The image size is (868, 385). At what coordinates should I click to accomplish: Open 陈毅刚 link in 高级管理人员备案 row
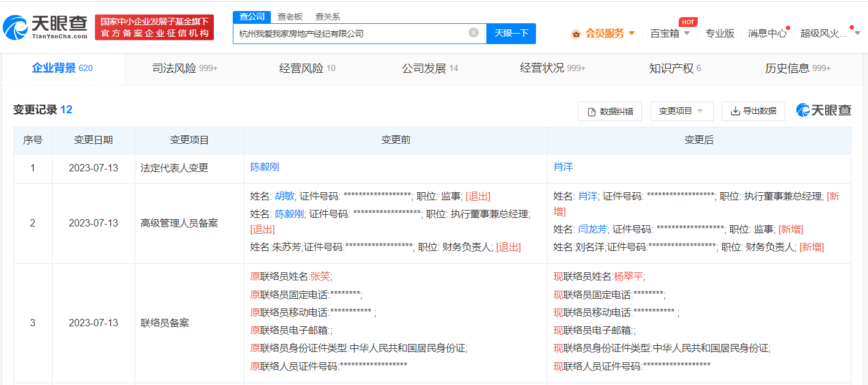pos(289,214)
